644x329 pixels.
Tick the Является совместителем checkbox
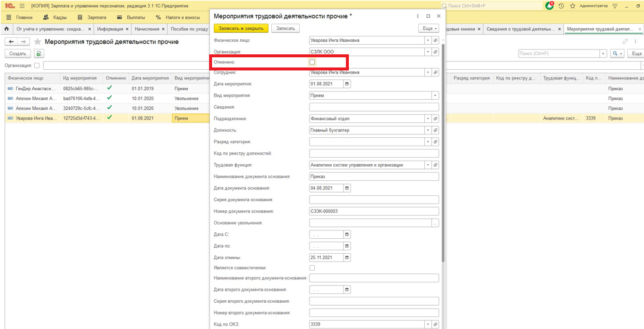(312, 268)
